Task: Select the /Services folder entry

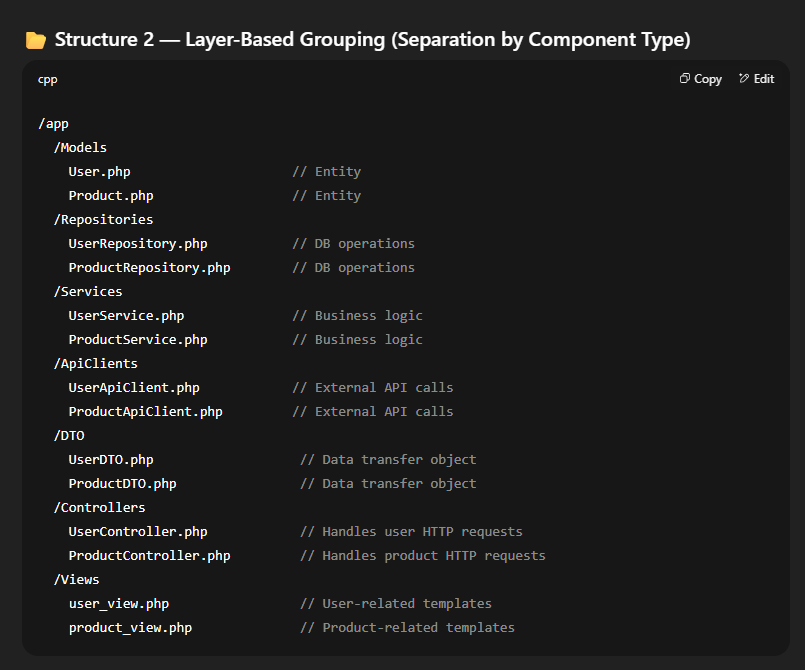Action: [88, 291]
